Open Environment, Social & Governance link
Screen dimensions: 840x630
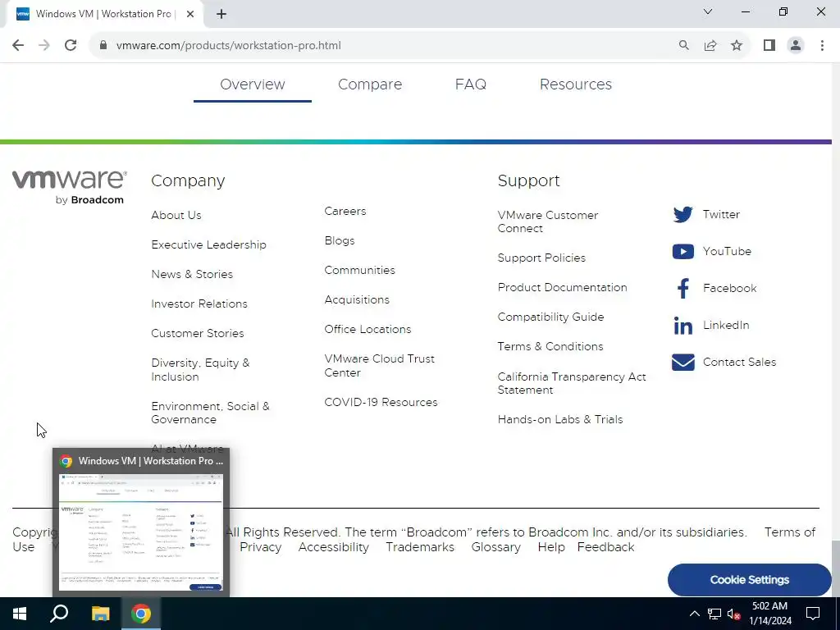click(x=210, y=413)
